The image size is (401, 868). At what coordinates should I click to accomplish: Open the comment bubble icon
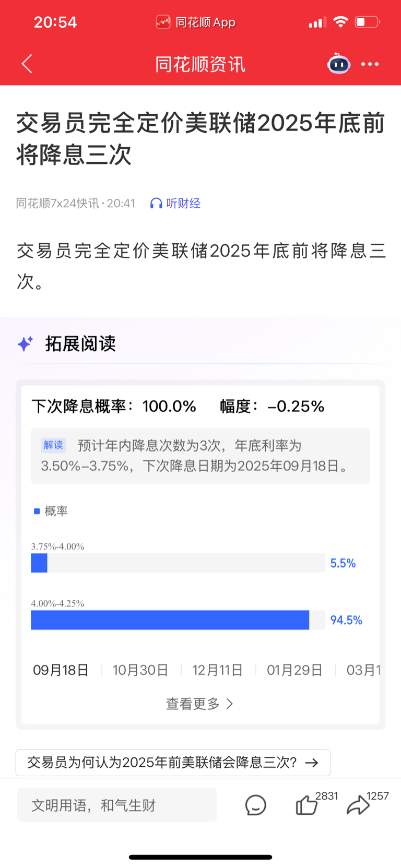coord(256,805)
